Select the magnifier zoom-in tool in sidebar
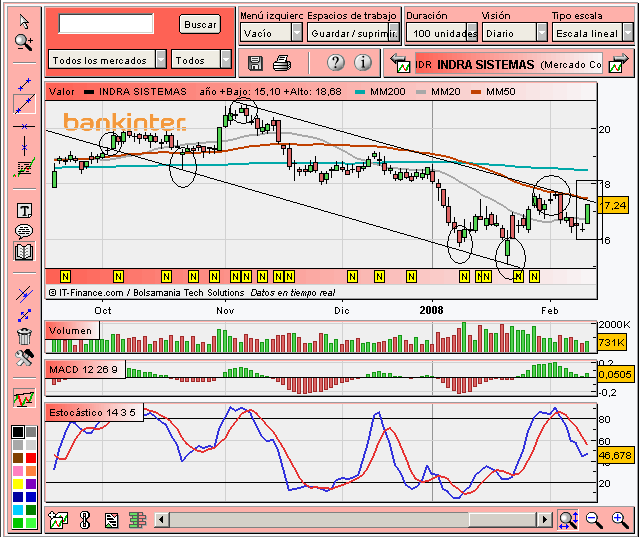 tap(24, 42)
